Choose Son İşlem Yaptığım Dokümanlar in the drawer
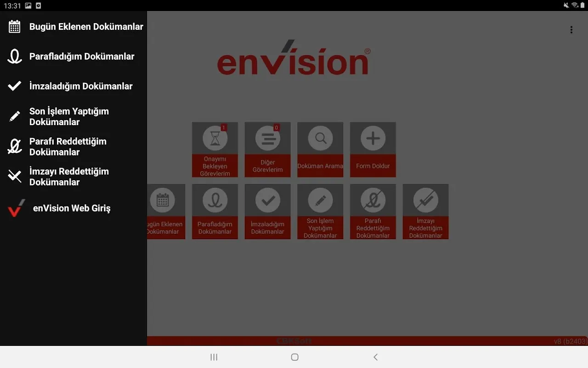588x368 pixels. point(73,116)
